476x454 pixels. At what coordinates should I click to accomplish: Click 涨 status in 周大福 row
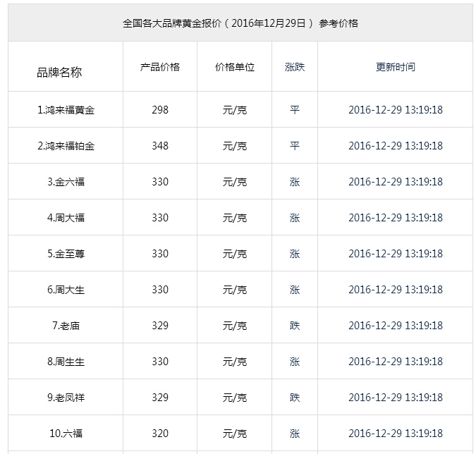[x=295, y=218]
